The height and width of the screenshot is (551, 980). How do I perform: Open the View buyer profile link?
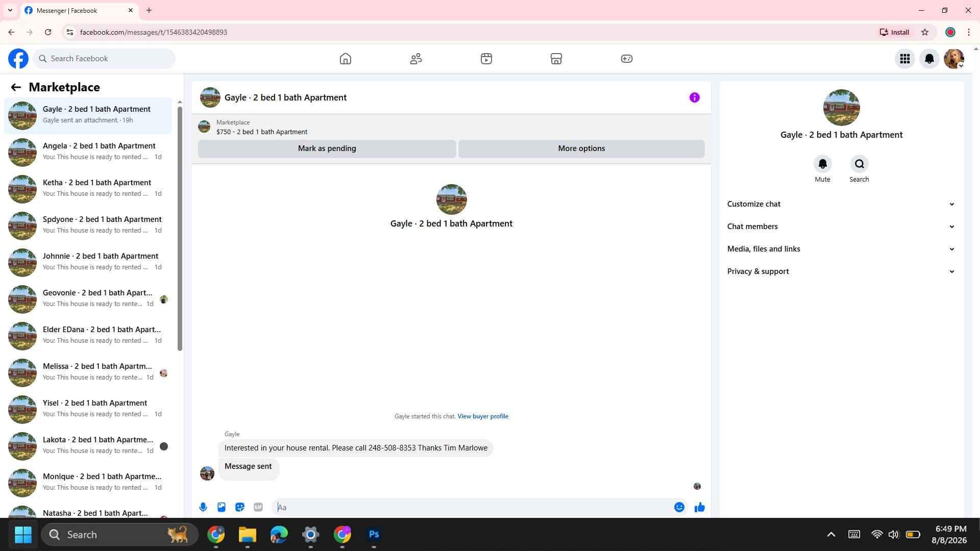tap(483, 416)
